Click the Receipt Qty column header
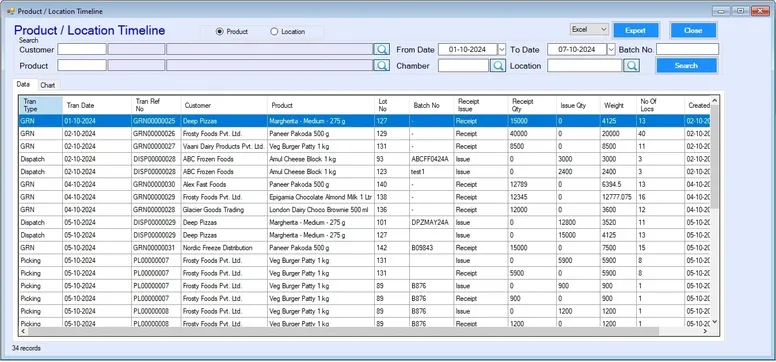This screenshot has width=776, height=362. (533, 105)
